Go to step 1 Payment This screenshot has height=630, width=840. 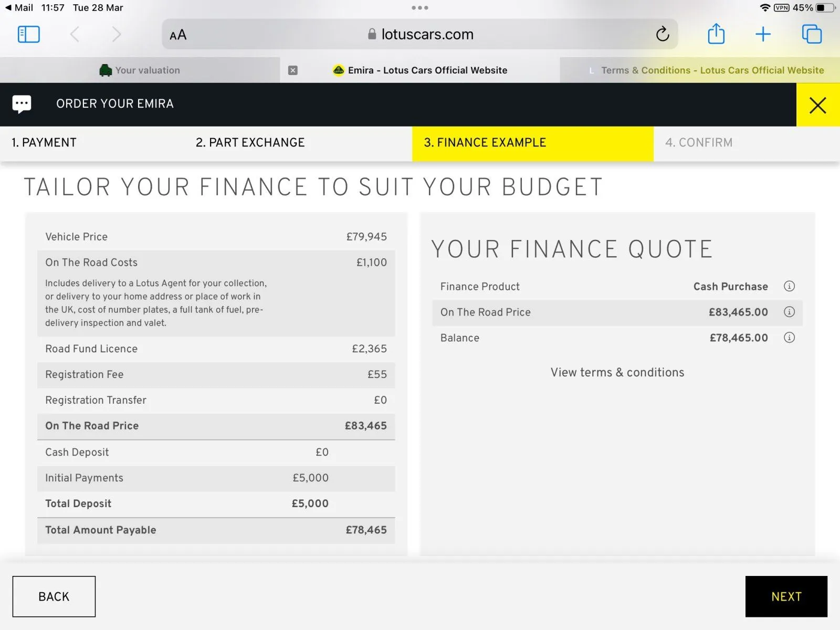click(x=44, y=143)
